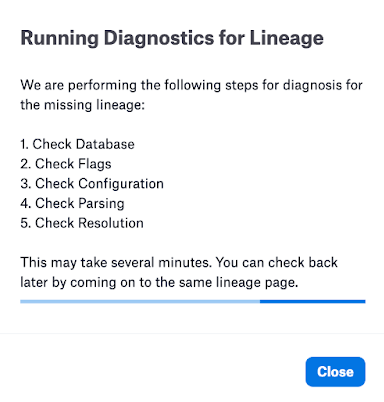Click the dark blue progress bar segment
Viewport: 384px width, 402px height.
click(313, 302)
